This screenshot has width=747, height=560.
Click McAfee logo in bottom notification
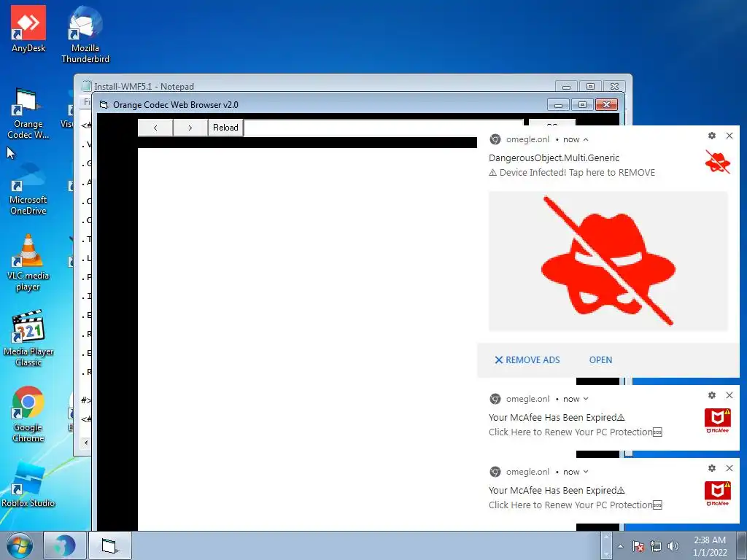pyautogui.click(x=718, y=494)
